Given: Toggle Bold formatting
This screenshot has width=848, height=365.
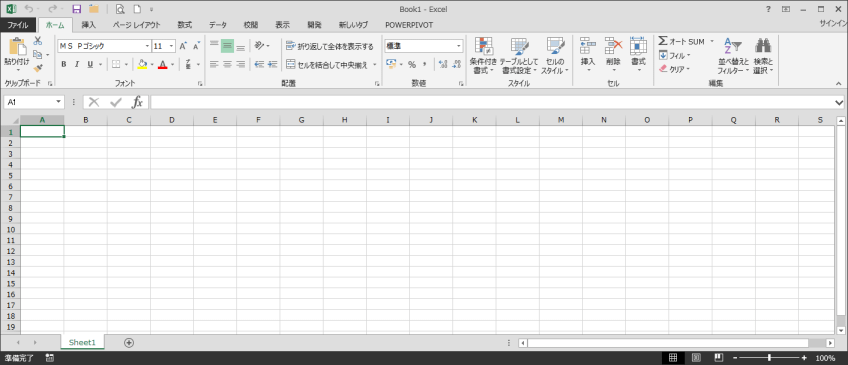Looking at the screenshot, I should [63, 64].
